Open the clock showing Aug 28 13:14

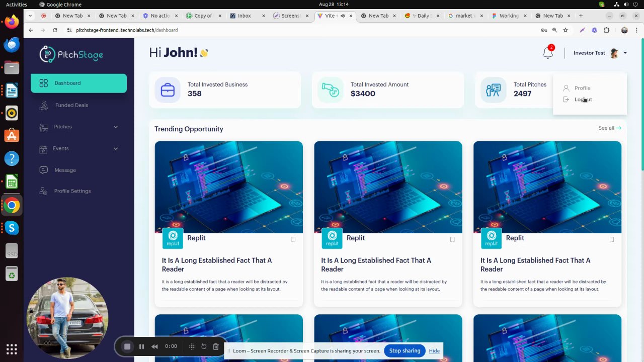[x=334, y=4]
